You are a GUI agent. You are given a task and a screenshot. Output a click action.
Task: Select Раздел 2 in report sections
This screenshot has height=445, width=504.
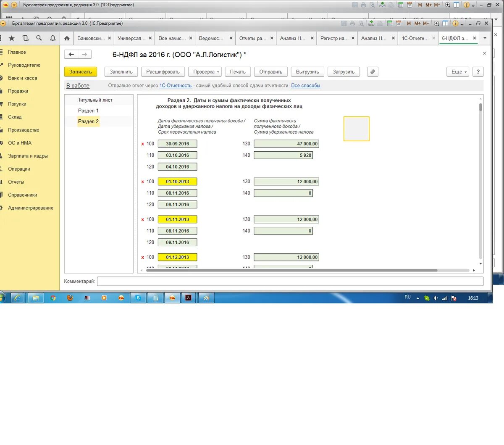tap(88, 121)
